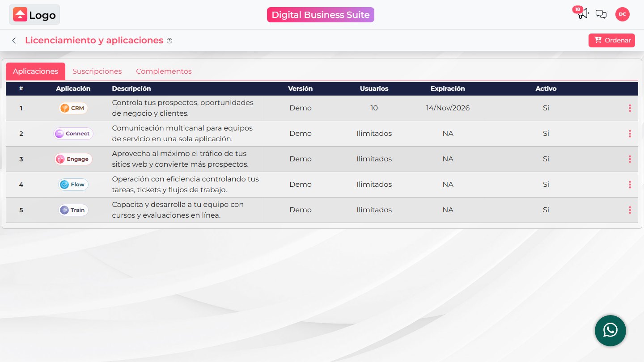Viewport: 644px width, 362px height.
Task: Select the Aplicaciones tab
Action: (x=35, y=72)
